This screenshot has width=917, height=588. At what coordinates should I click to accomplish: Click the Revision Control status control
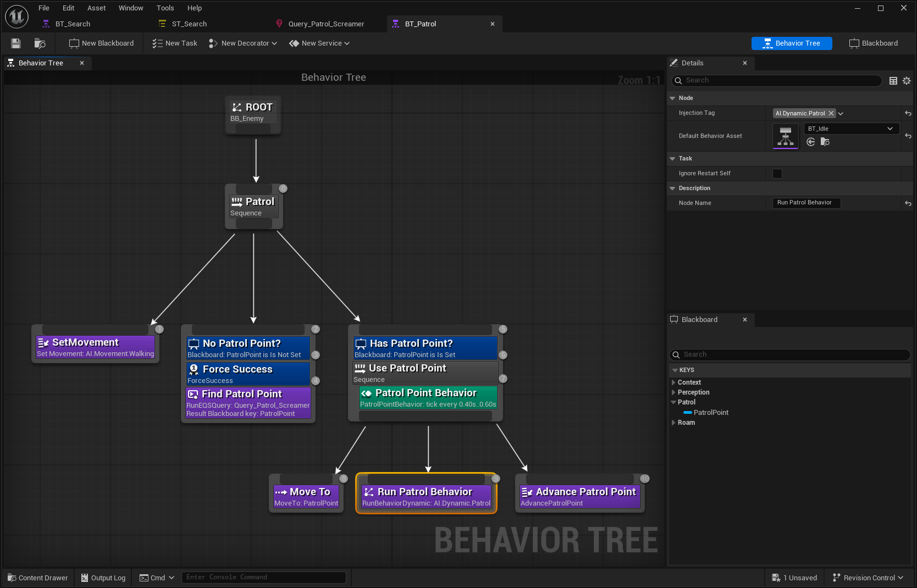(868, 578)
